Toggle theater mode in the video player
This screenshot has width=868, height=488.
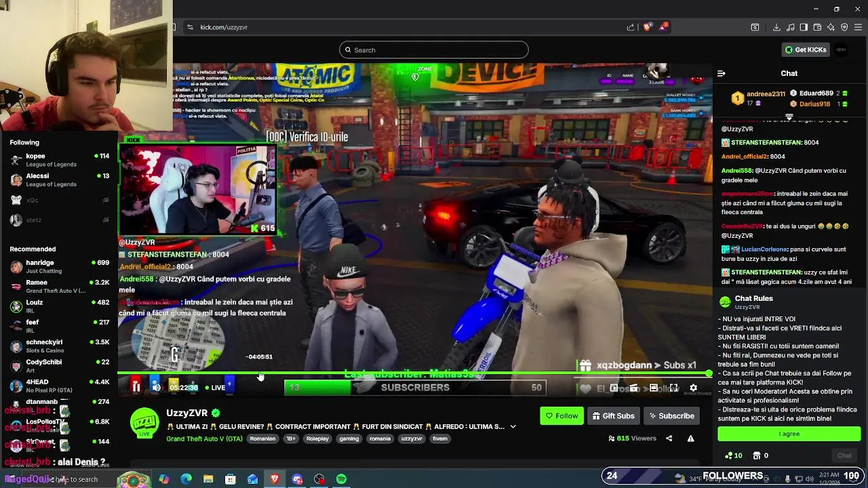click(654, 388)
